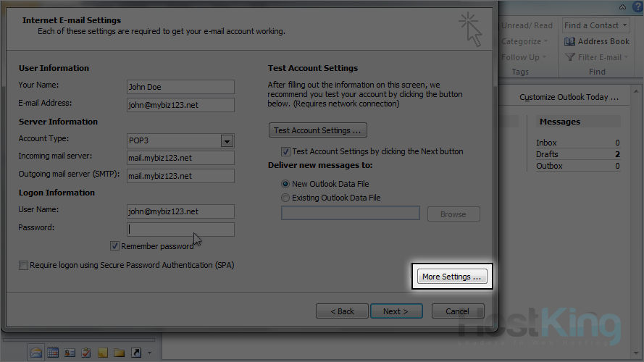Select Existing Outlook Data File option
This screenshot has height=362, width=644.
click(x=285, y=198)
